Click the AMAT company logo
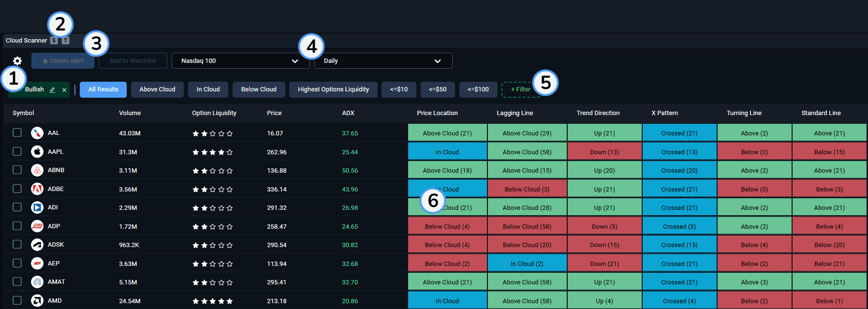The image size is (868, 309). [37, 282]
